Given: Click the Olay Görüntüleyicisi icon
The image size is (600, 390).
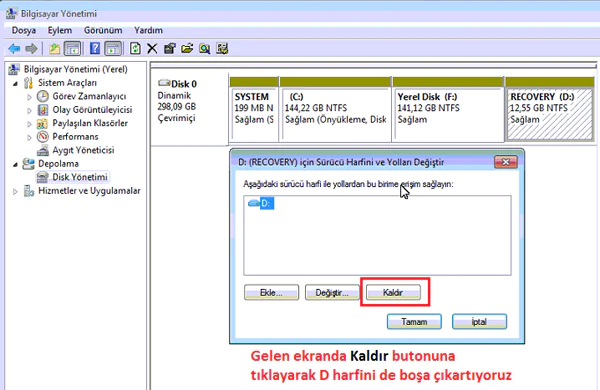Looking at the screenshot, I should 42,110.
